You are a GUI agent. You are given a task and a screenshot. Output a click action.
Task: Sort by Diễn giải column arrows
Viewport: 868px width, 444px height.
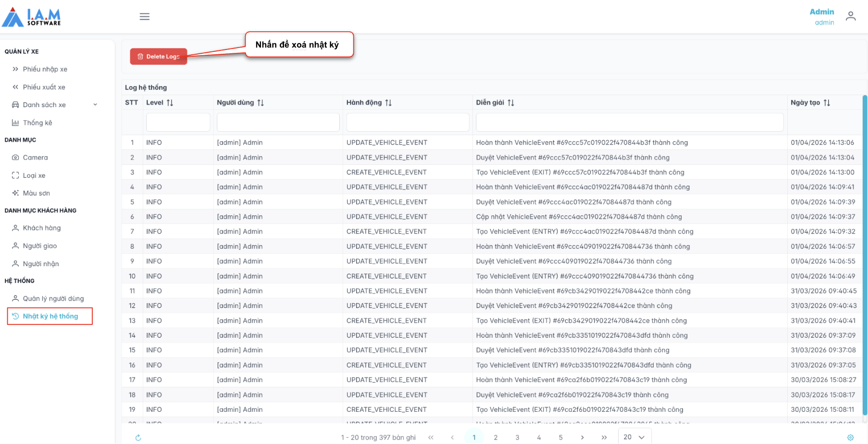(510, 103)
